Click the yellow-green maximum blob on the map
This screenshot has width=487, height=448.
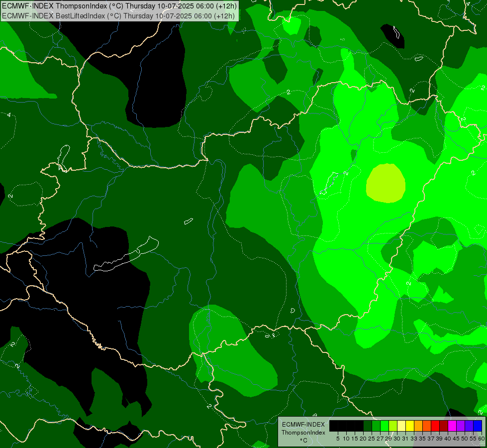pos(386,183)
